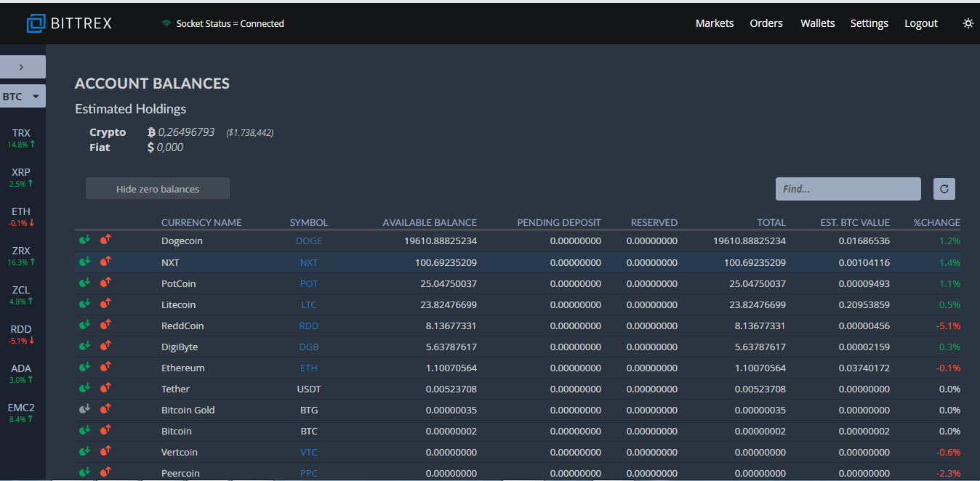Open the ETH symbol link in table

[309, 368]
